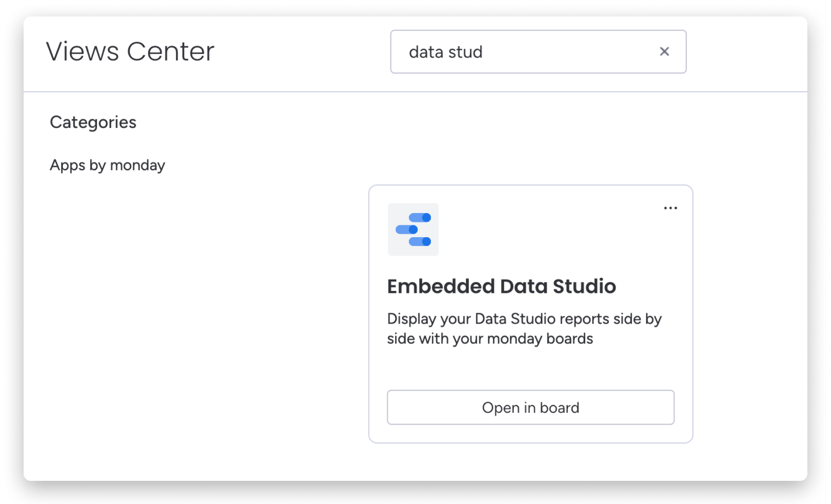Click the Data Studio card description text

click(524, 329)
